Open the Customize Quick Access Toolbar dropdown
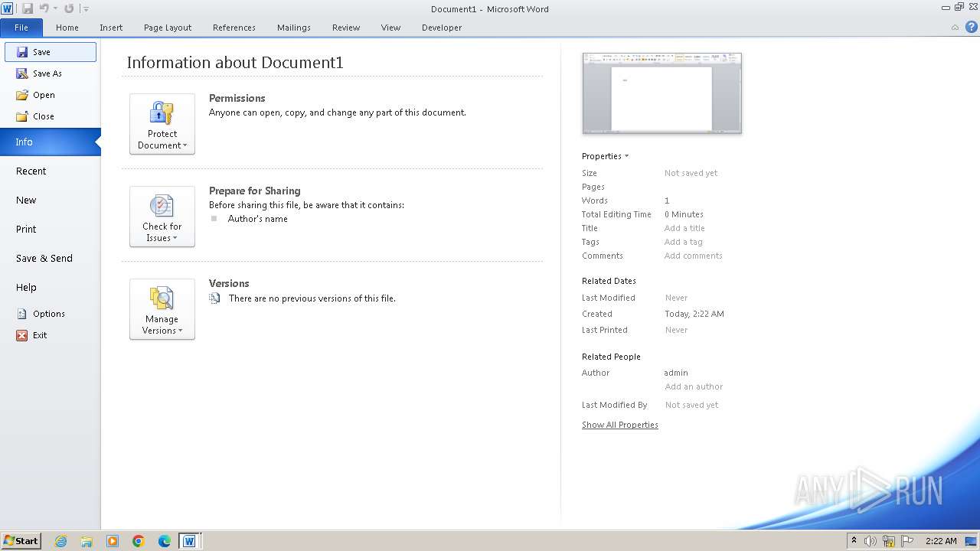This screenshot has height=551, width=980. click(86, 9)
